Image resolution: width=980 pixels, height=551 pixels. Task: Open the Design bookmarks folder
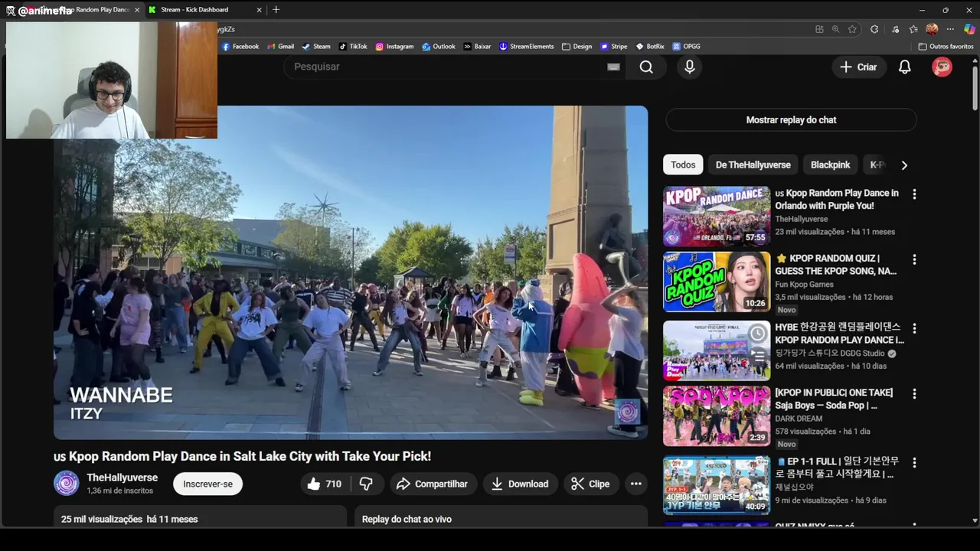(x=577, y=47)
